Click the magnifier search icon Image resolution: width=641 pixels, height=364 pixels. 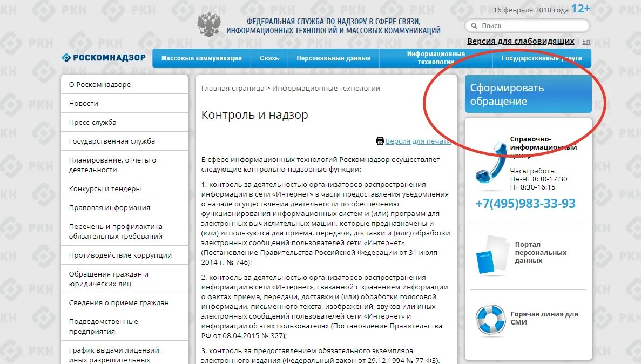(x=474, y=26)
